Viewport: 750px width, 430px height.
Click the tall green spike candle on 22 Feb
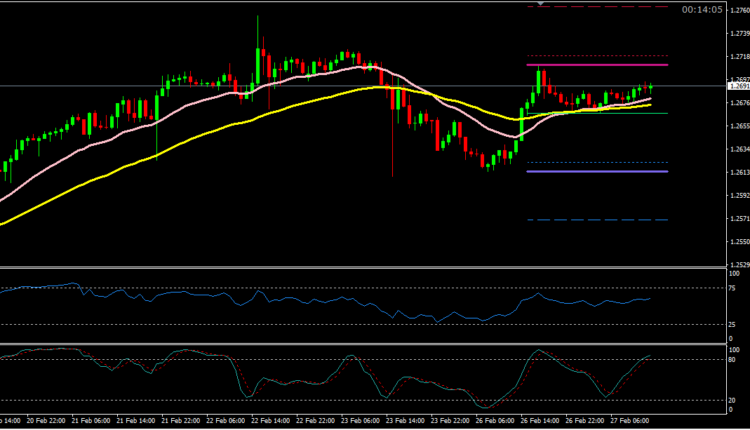pyautogui.click(x=258, y=45)
